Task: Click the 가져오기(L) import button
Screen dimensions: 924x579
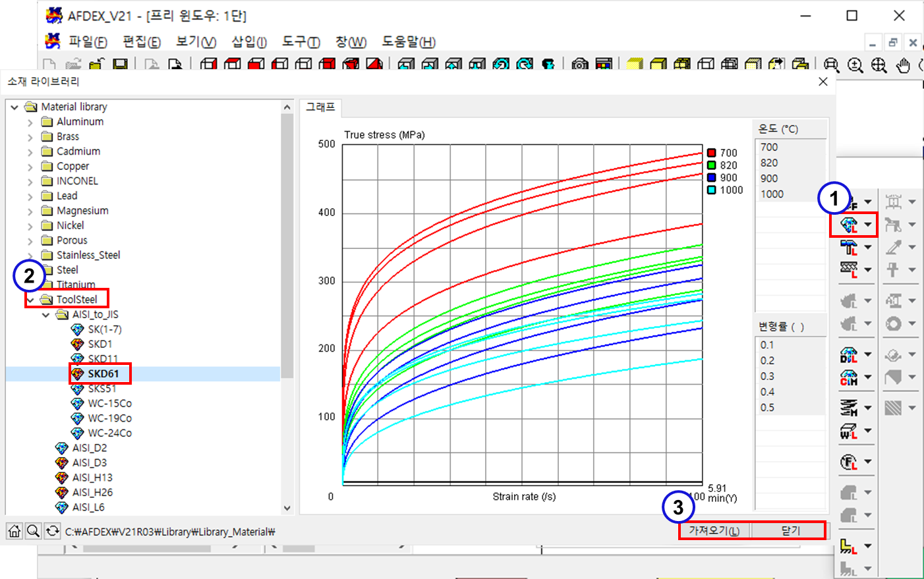Action: pyautogui.click(x=714, y=530)
